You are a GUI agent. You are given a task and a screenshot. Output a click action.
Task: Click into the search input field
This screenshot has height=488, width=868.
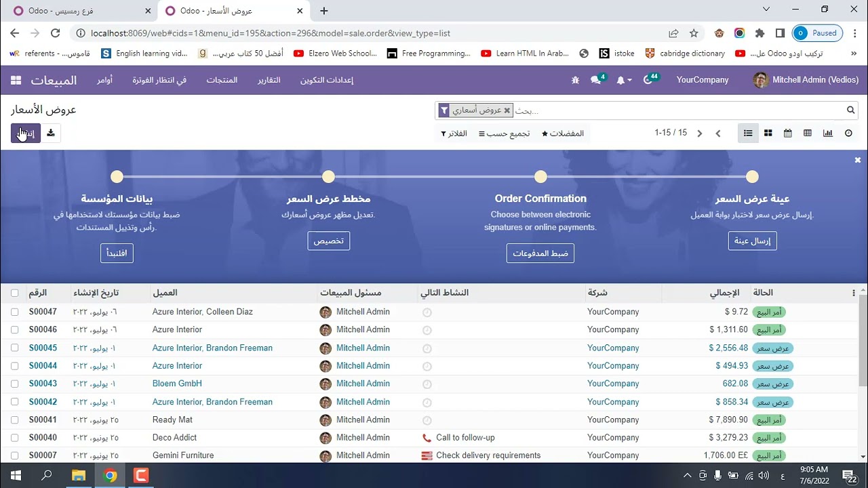click(x=678, y=110)
